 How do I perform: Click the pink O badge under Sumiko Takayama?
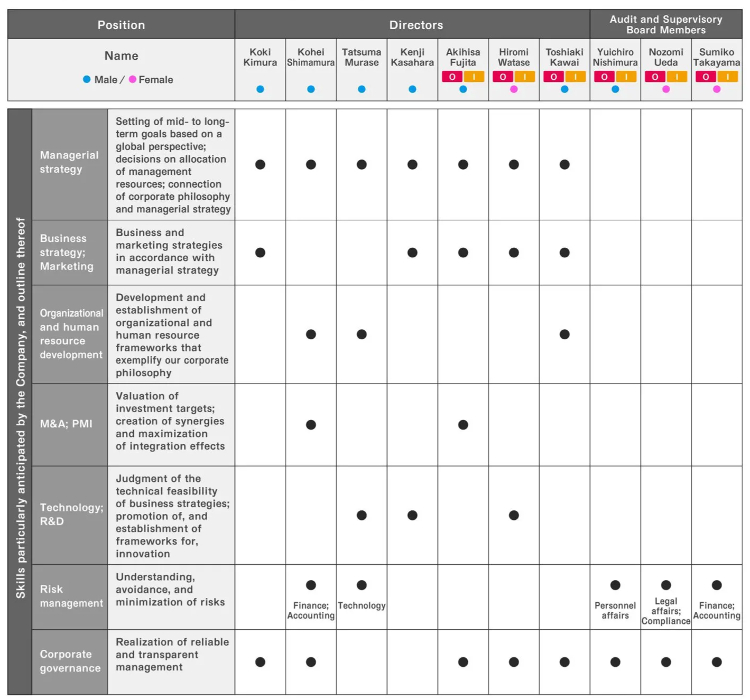click(x=706, y=77)
